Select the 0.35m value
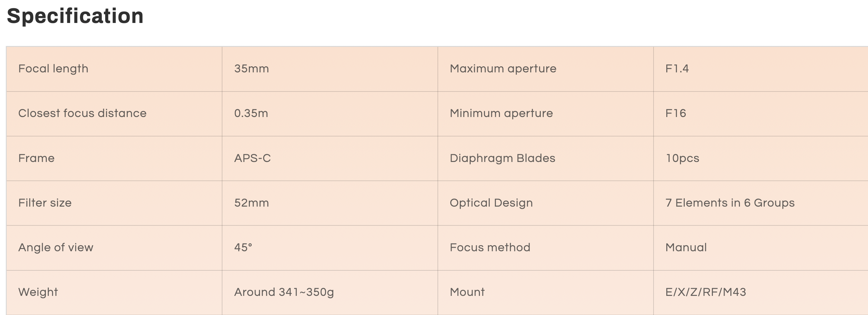Image resolution: width=868 pixels, height=315 pixels. point(251,113)
